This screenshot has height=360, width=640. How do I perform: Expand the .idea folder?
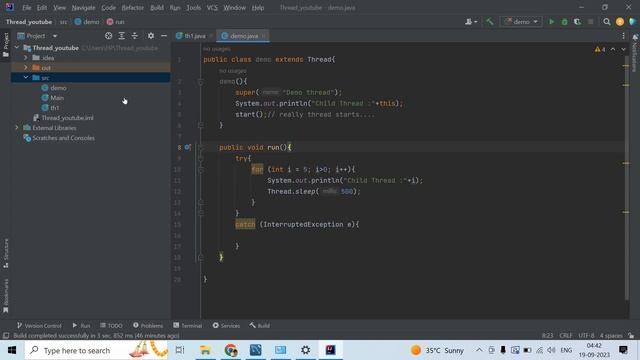point(26,58)
